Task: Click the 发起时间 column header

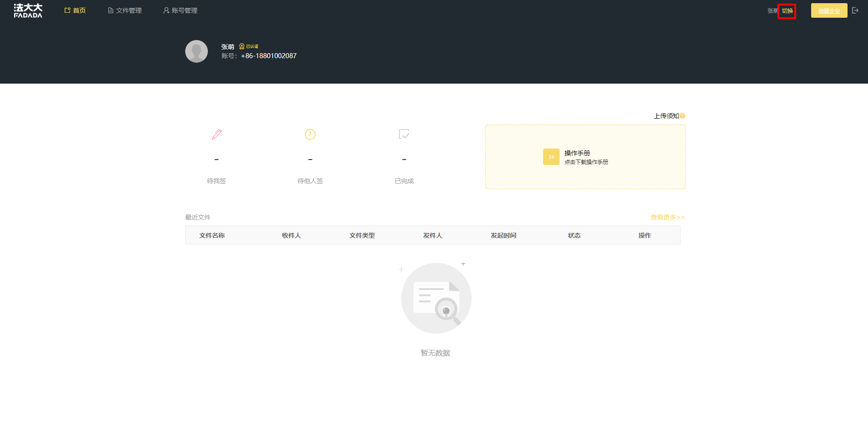Action: point(503,235)
